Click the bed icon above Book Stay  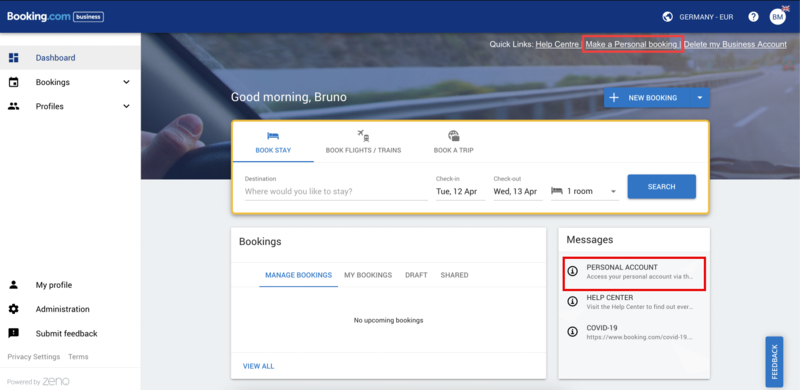(273, 136)
